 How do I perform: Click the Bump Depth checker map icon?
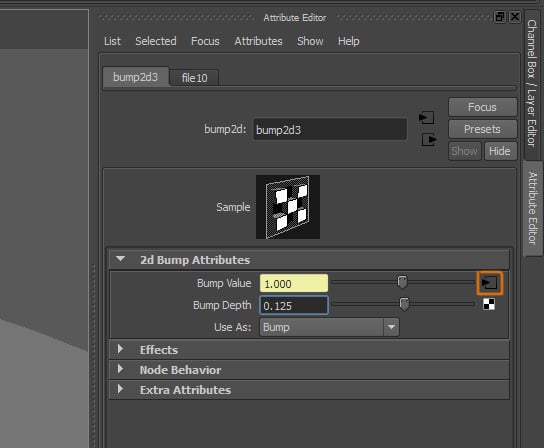pos(489,304)
